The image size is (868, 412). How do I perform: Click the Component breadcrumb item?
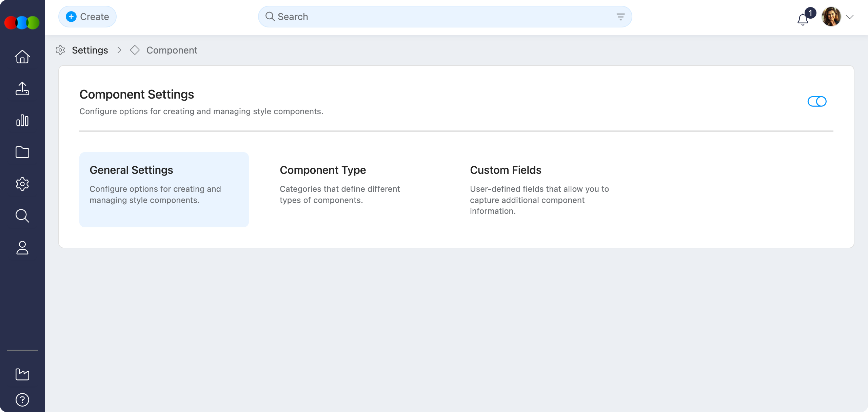click(172, 50)
